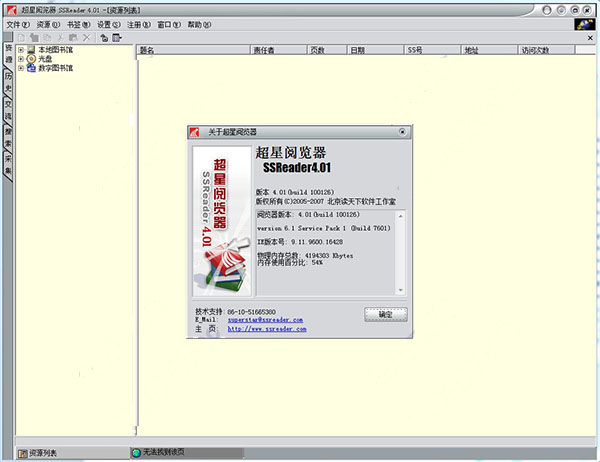Sort by the 访问次数 column header
Image resolution: width=600 pixels, height=462 pixels.
[x=546, y=50]
